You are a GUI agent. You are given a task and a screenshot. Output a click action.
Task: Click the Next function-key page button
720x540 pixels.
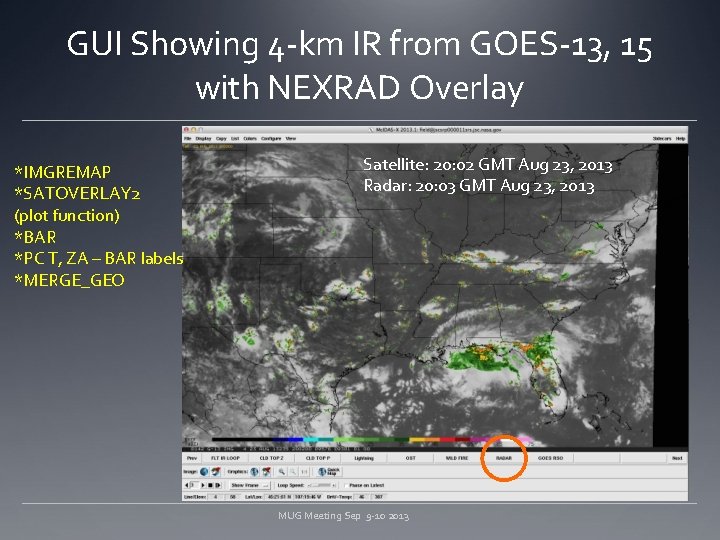click(677, 458)
